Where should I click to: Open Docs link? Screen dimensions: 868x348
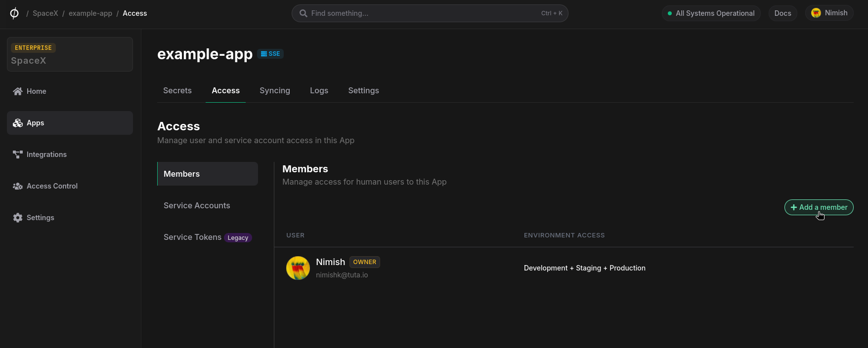click(782, 13)
